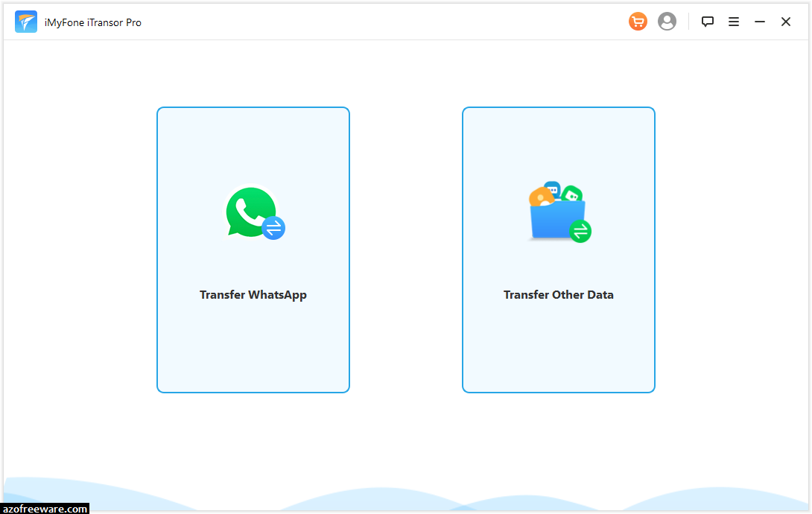This screenshot has height=514, width=812.
Task: Select the Transfer WhatsApp label
Action: (253, 294)
